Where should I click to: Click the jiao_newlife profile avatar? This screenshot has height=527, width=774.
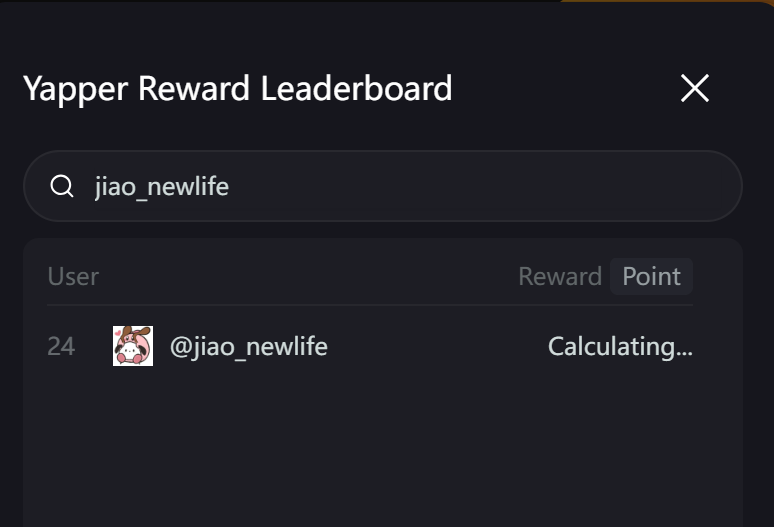133,346
